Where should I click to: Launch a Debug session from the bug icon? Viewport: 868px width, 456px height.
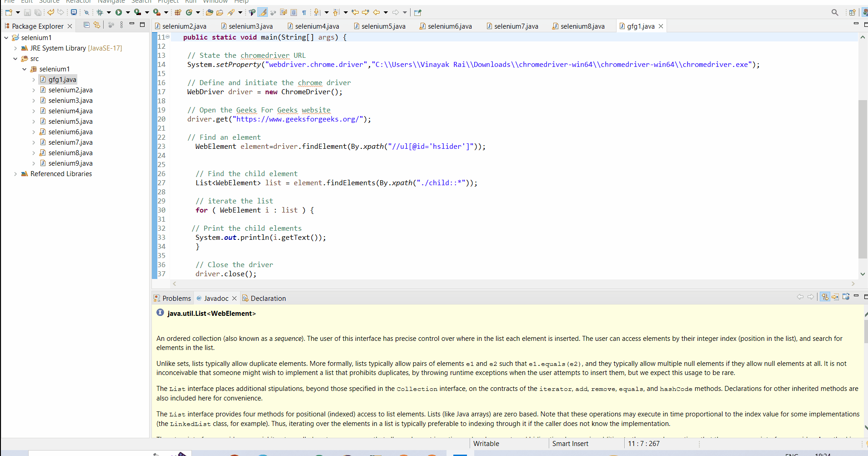tap(100, 12)
